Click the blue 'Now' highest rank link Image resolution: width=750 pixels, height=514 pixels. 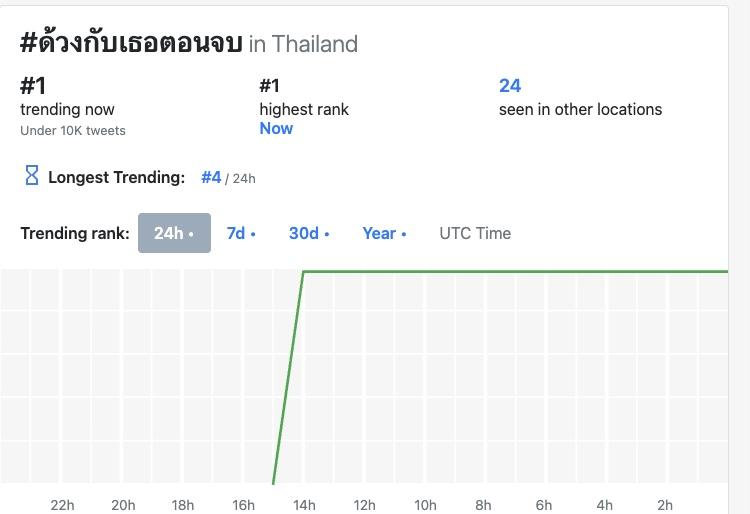coord(276,128)
